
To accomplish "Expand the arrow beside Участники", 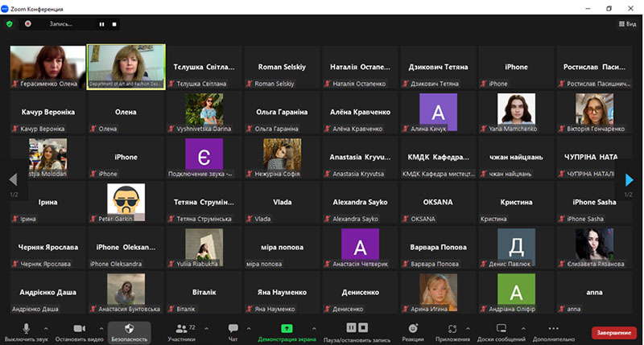I will (x=206, y=328).
